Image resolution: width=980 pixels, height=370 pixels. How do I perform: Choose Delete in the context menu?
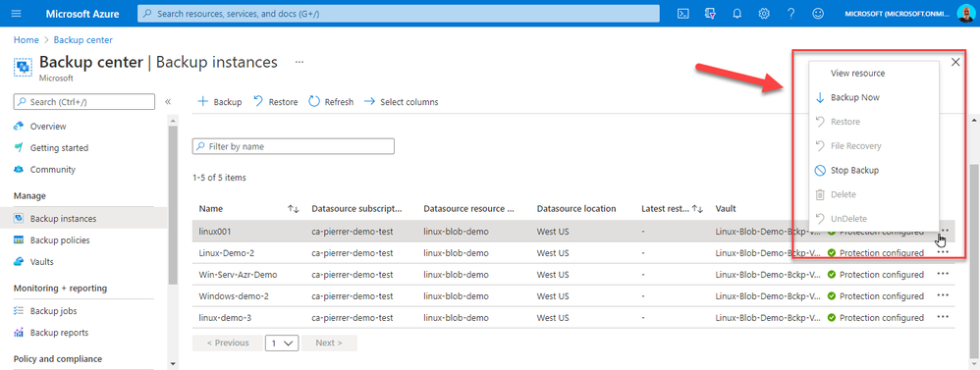pyautogui.click(x=874, y=194)
